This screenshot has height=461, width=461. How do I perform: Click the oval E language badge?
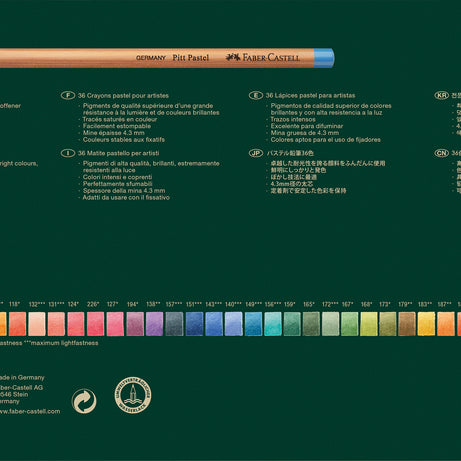pyautogui.click(x=256, y=96)
